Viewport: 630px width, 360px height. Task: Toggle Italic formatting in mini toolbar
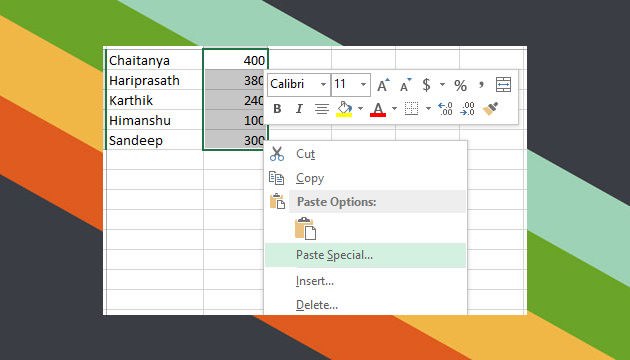point(299,108)
